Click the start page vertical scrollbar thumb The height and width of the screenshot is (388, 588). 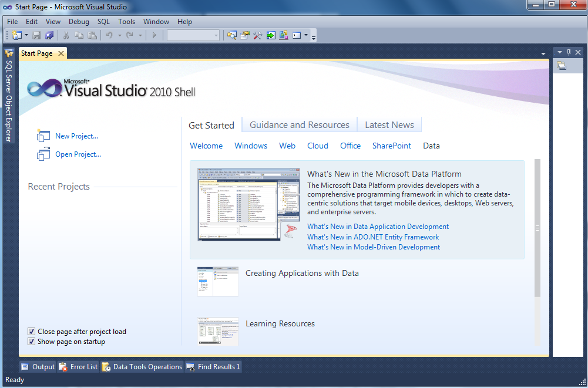[x=537, y=228]
